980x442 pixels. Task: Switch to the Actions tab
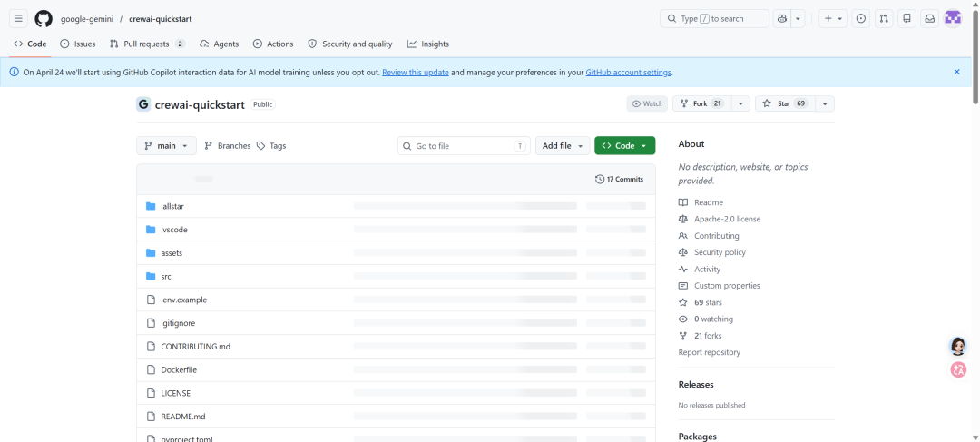click(x=273, y=44)
